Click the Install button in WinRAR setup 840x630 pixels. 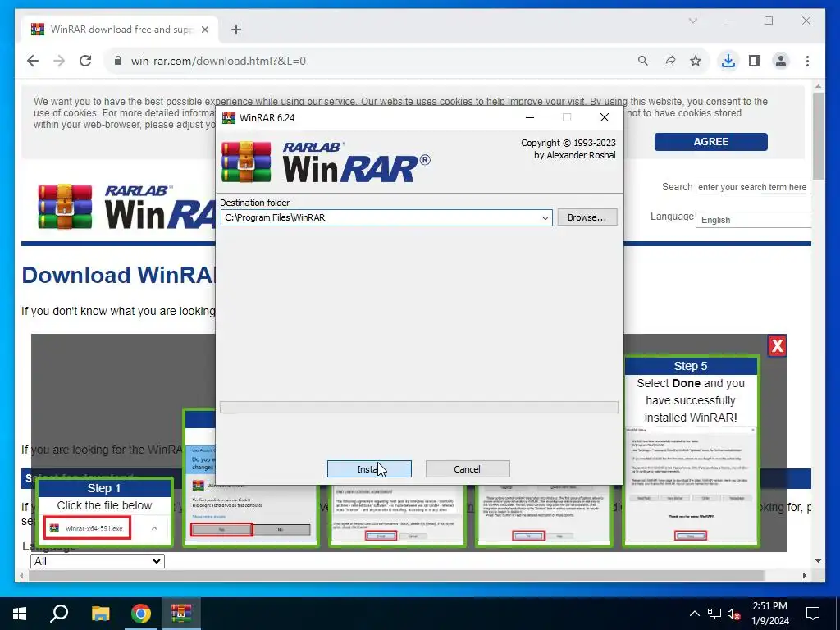[369, 468]
